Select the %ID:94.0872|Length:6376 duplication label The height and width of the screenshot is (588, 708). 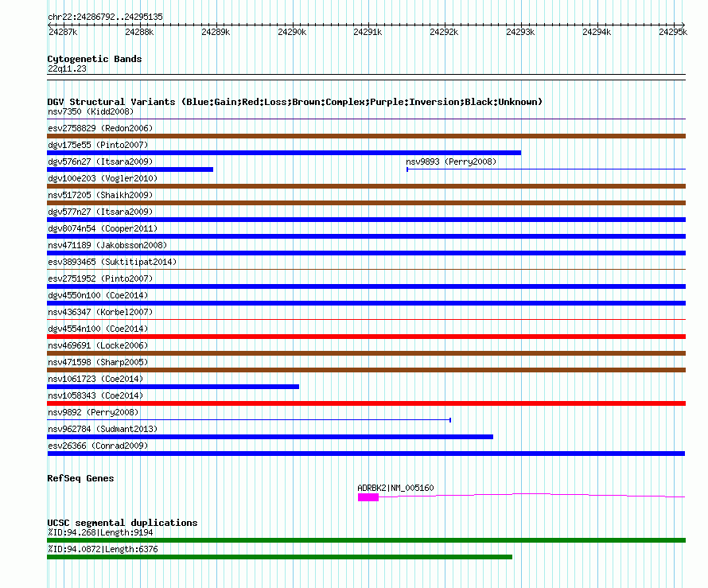tap(103, 549)
